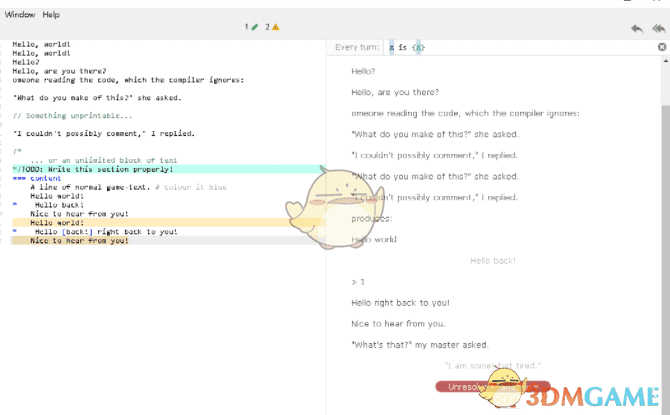
Task: Click player text "Hello right back to you!"
Action: click(400, 303)
